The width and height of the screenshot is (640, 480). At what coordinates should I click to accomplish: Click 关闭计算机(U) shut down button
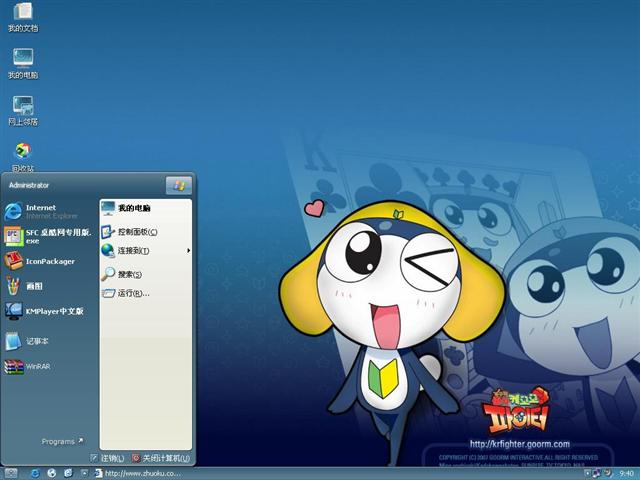tap(161, 458)
